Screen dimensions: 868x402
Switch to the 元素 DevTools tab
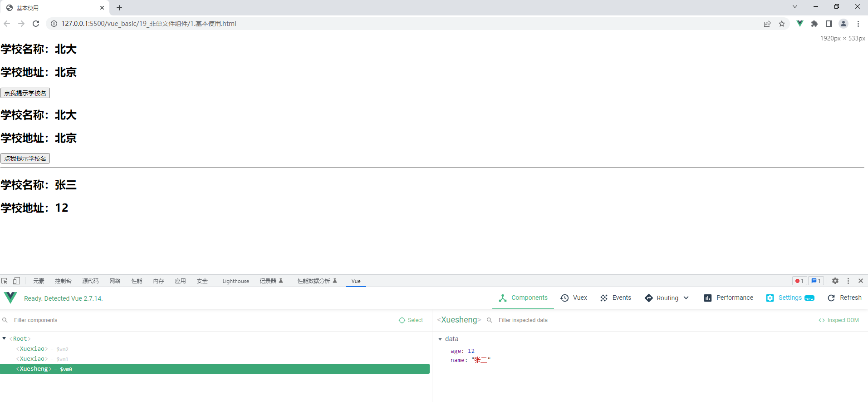[39, 281]
